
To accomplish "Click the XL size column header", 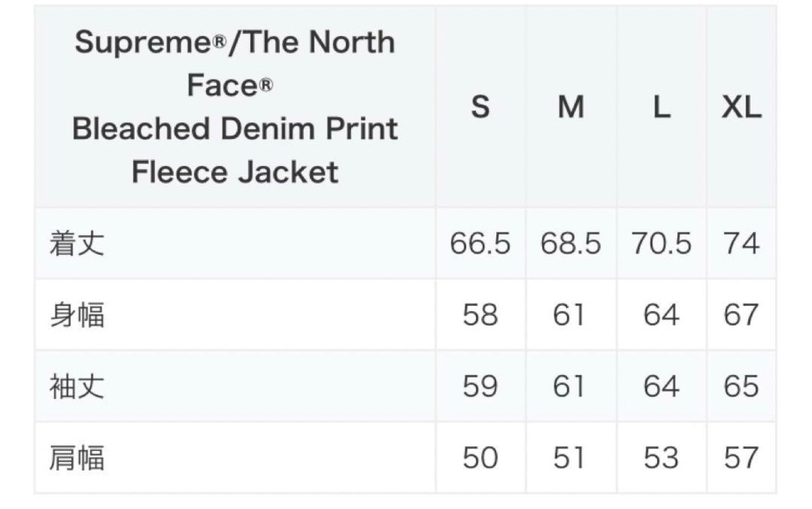I will tap(741, 107).
